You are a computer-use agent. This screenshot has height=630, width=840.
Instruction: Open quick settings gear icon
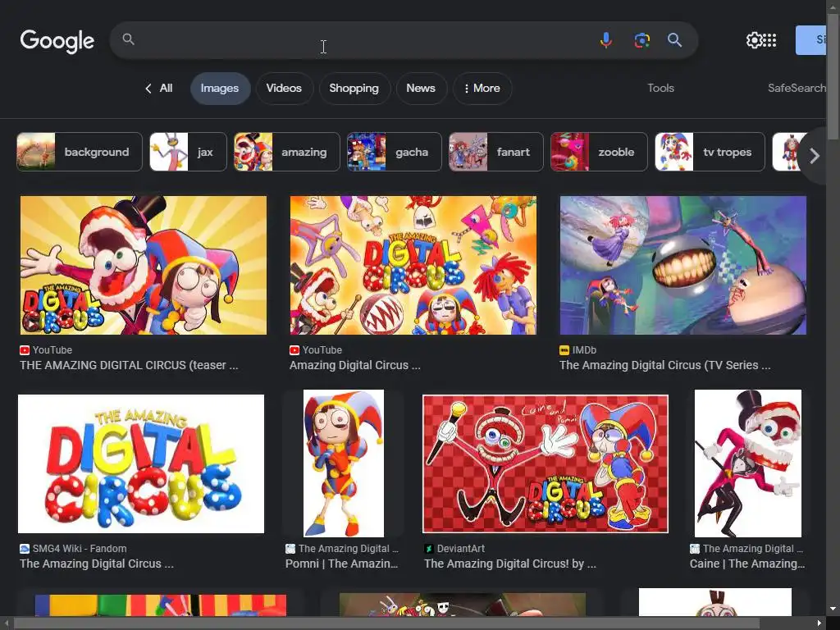tap(754, 40)
